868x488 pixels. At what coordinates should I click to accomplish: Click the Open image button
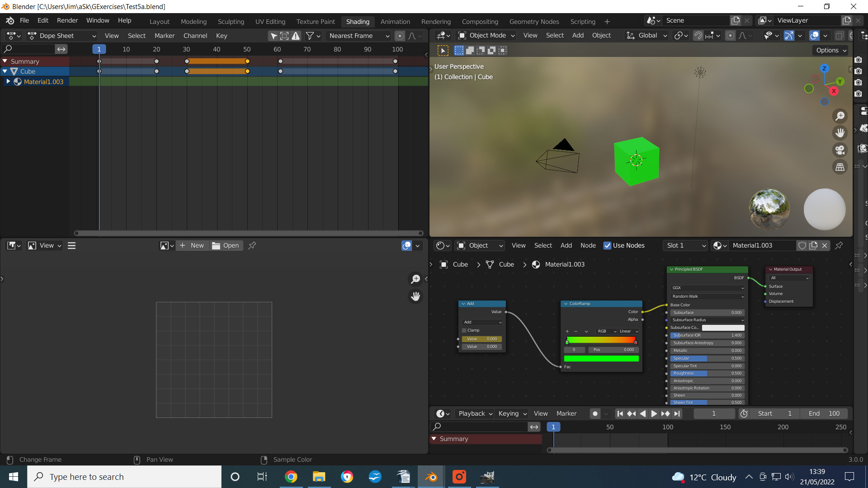coord(226,245)
